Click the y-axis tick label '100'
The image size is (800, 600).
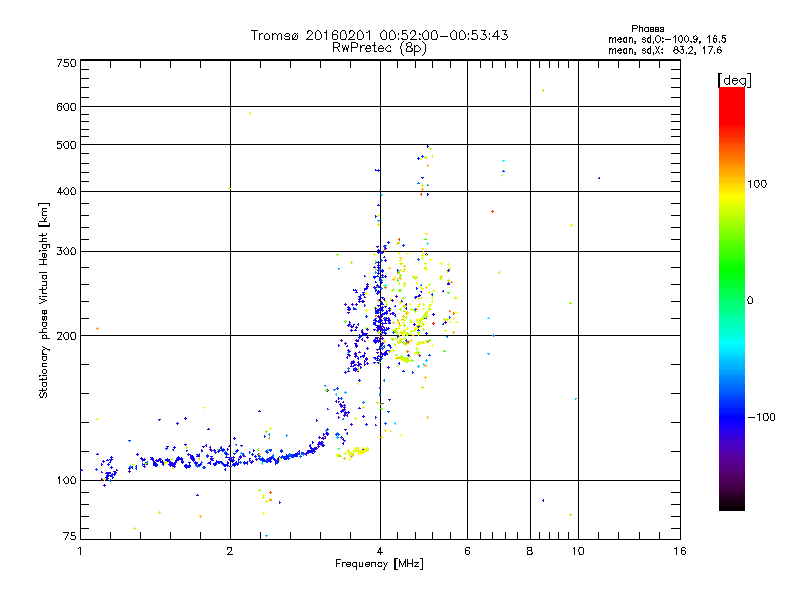click(66, 481)
